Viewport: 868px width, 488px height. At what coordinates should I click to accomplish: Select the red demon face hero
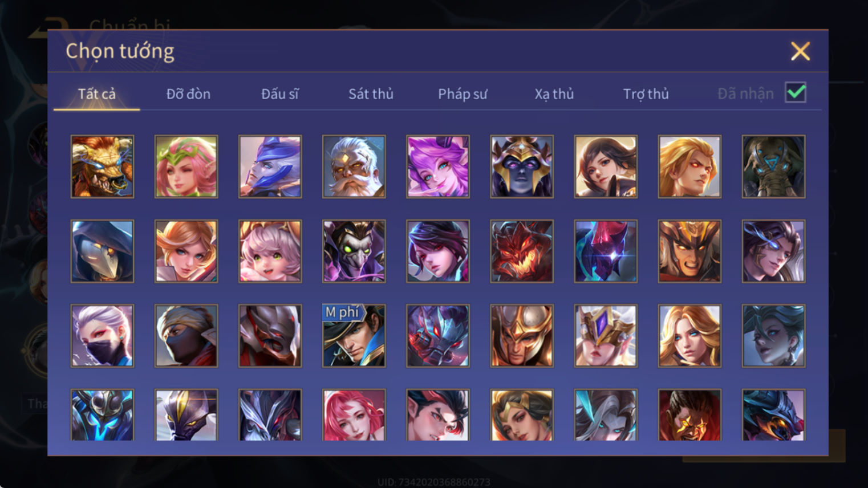click(521, 251)
